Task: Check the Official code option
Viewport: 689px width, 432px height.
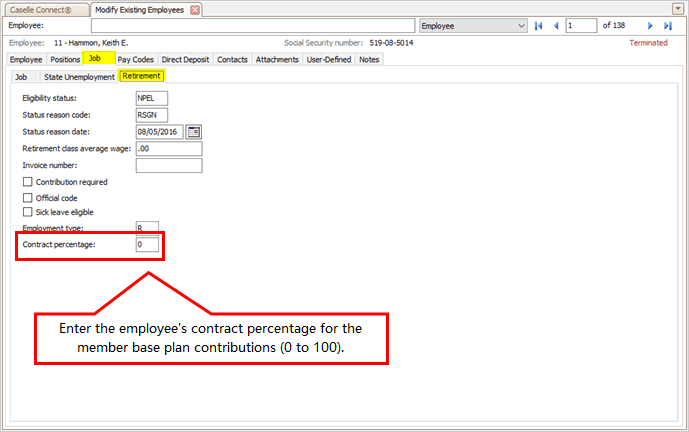Action: tap(28, 198)
